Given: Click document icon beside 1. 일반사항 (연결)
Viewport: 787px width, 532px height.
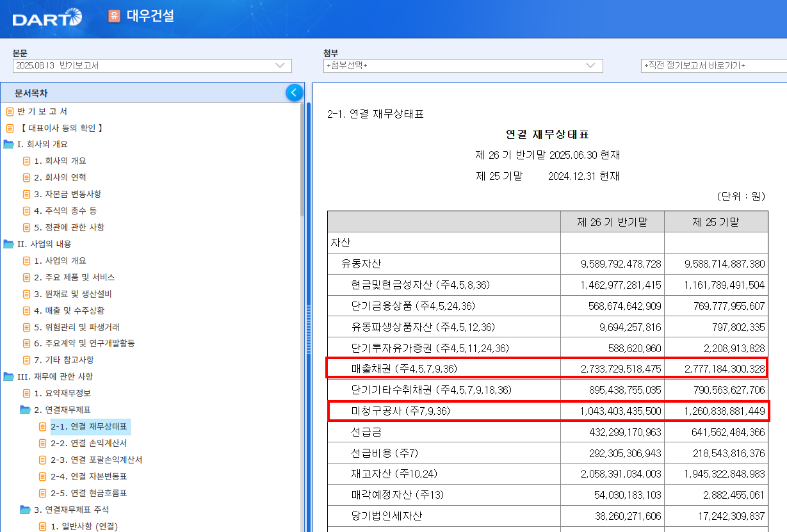Looking at the screenshot, I should [x=43, y=526].
